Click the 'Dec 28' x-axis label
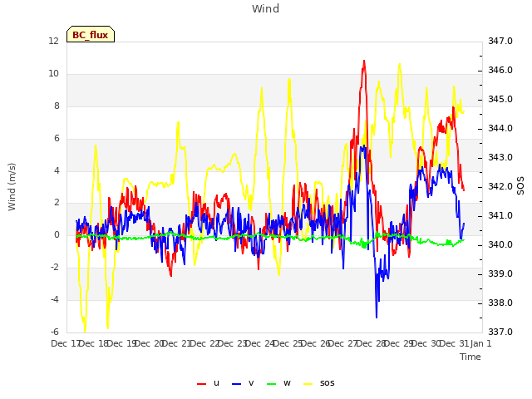532x399 pixels. [x=372, y=343]
